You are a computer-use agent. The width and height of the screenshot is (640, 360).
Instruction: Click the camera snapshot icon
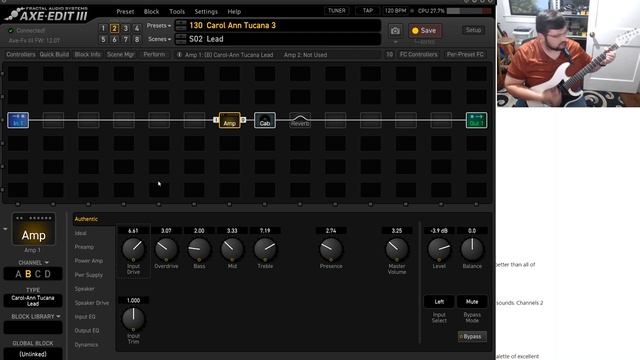395,31
